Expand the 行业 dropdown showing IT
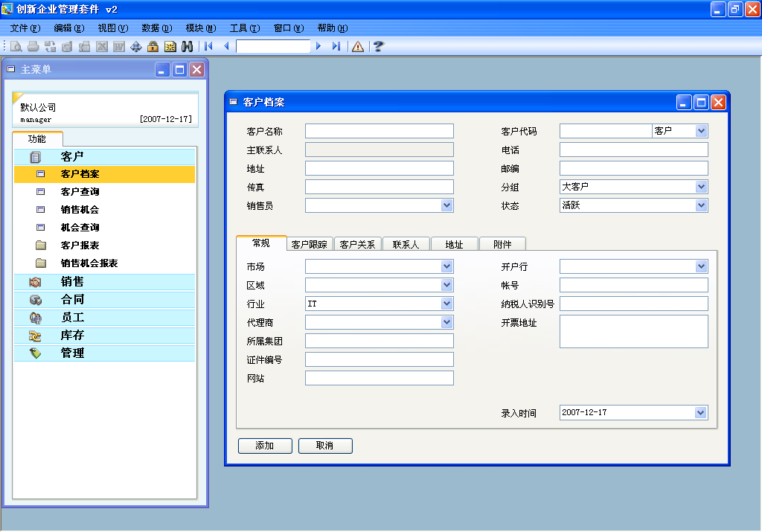The image size is (762, 532). tap(446, 304)
